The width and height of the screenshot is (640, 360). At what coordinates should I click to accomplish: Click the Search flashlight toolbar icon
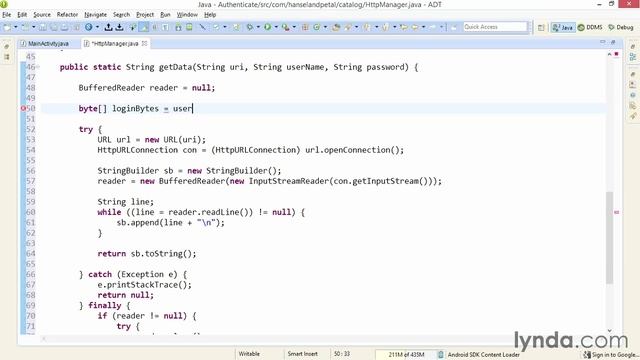tap(348, 27)
